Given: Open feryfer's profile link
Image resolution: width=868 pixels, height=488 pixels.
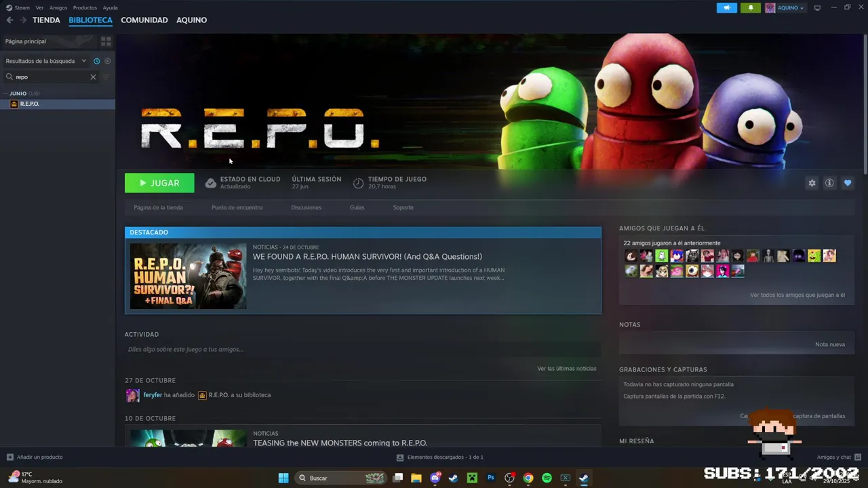Looking at the screenshot, I should coord(153,395).
